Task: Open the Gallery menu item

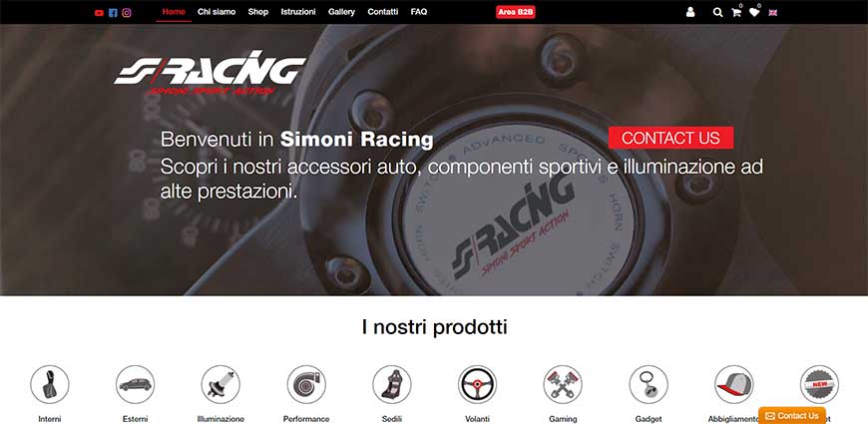Action: (x=341, y=12)
